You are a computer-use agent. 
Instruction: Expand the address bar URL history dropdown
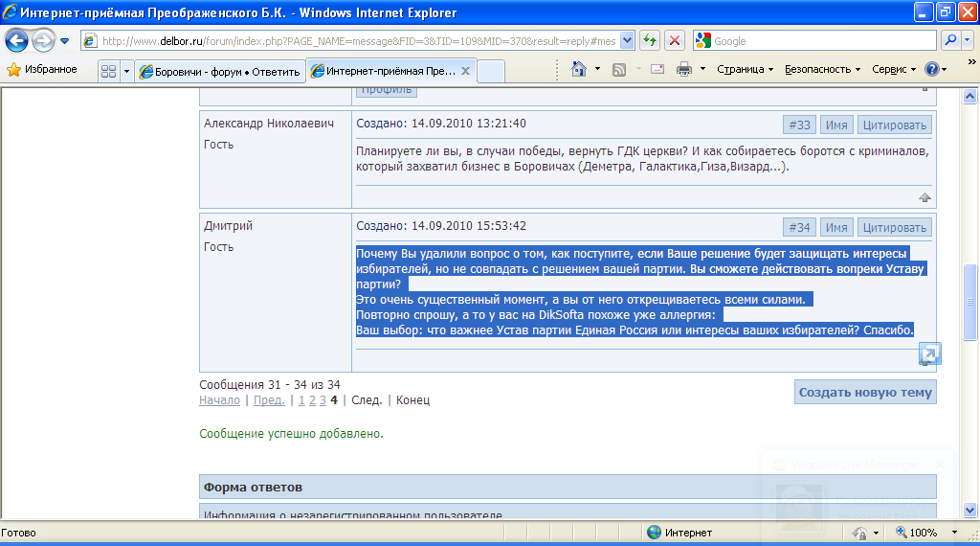coord(628,41)
